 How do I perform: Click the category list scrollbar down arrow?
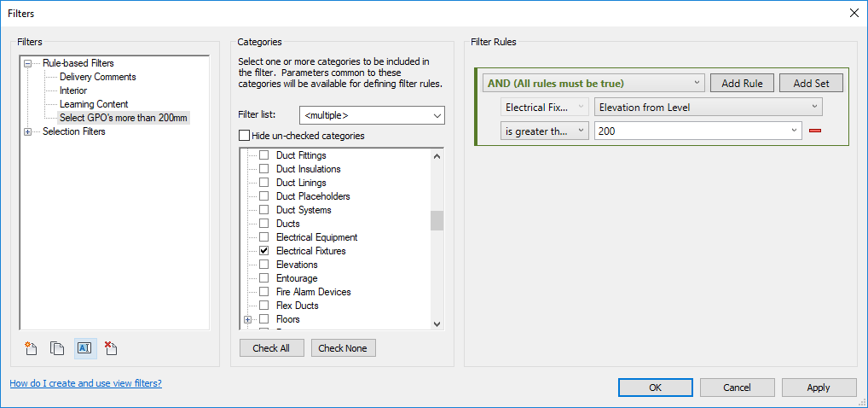[437, 323]
